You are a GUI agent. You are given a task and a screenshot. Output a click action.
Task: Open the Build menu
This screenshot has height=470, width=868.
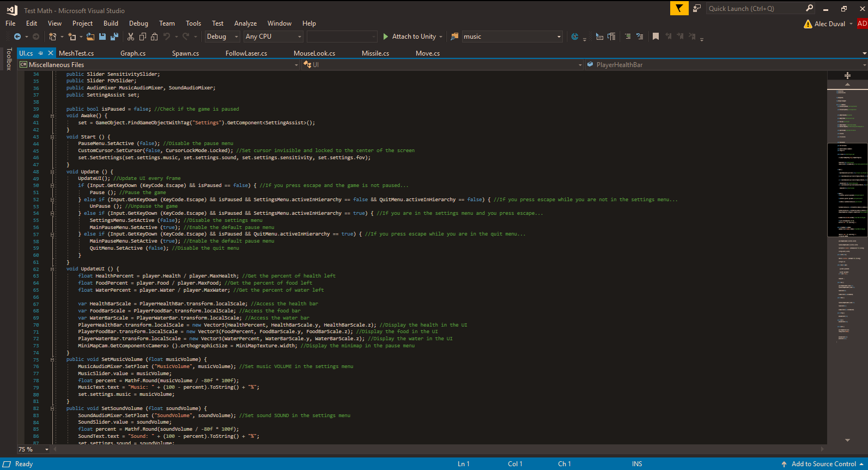111,23
